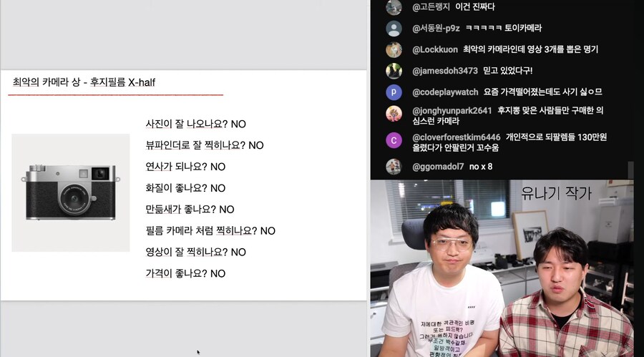Click the @jamesdoh3473 profile picture
Viewport: 644px width, 357px height.
[394, 71]
